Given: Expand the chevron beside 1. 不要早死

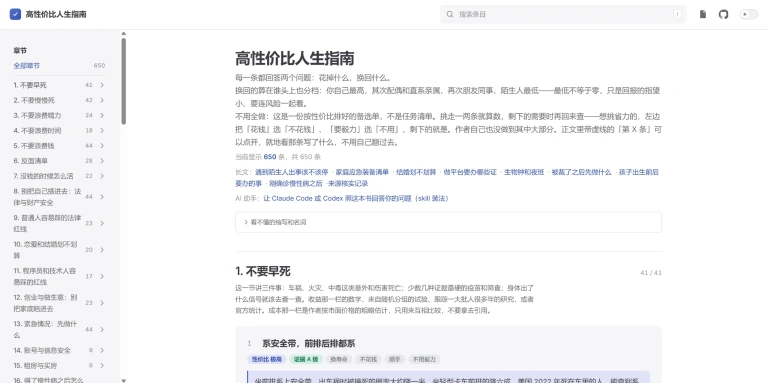Looking at the screenshot, I should [102, 85].
